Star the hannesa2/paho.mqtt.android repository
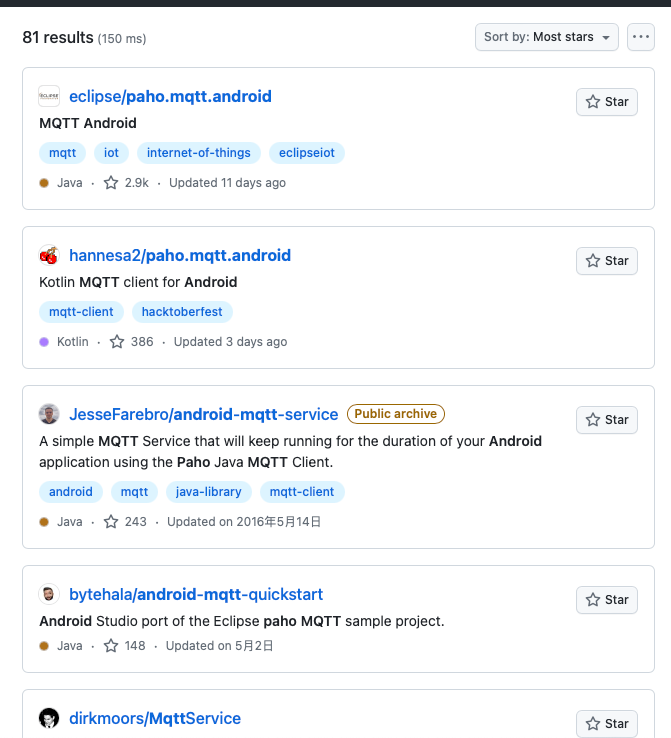The width and height of the screenshot is (671, 738). [x=607, y=261]
